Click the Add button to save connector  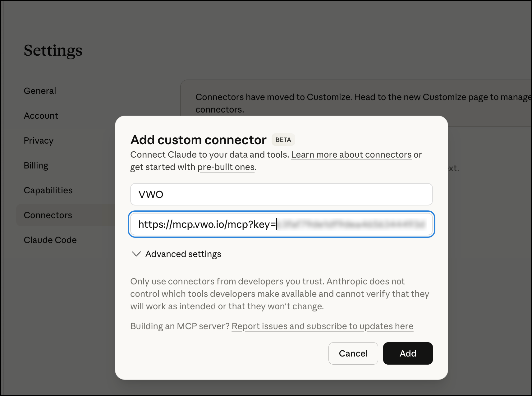(x=408, y=353)
